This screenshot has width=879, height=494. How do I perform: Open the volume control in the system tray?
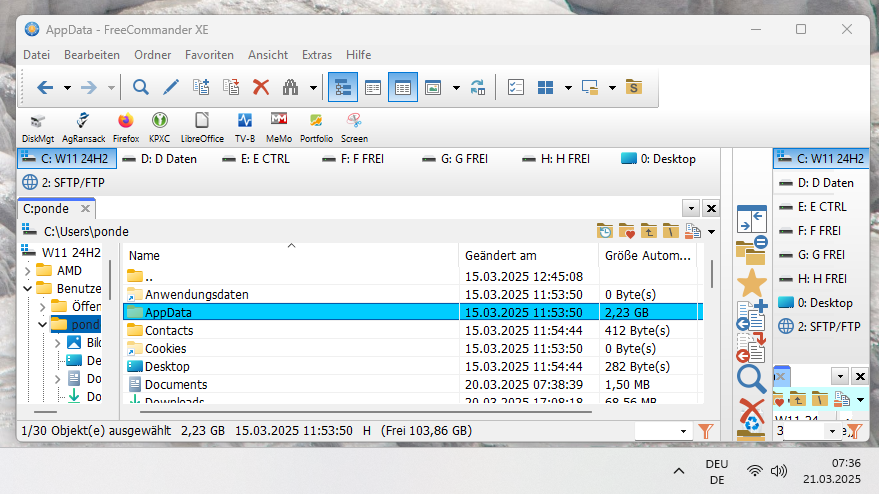click(779, 471)
